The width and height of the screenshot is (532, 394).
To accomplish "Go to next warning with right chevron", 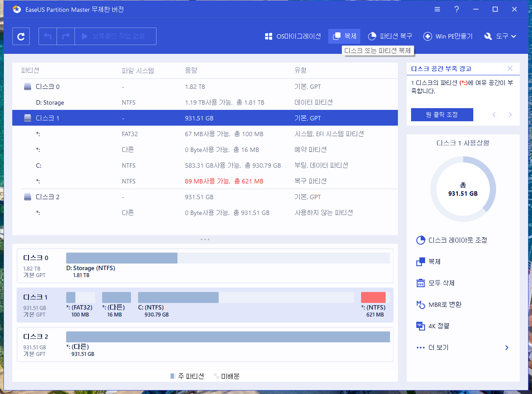I will coord(510,115).
